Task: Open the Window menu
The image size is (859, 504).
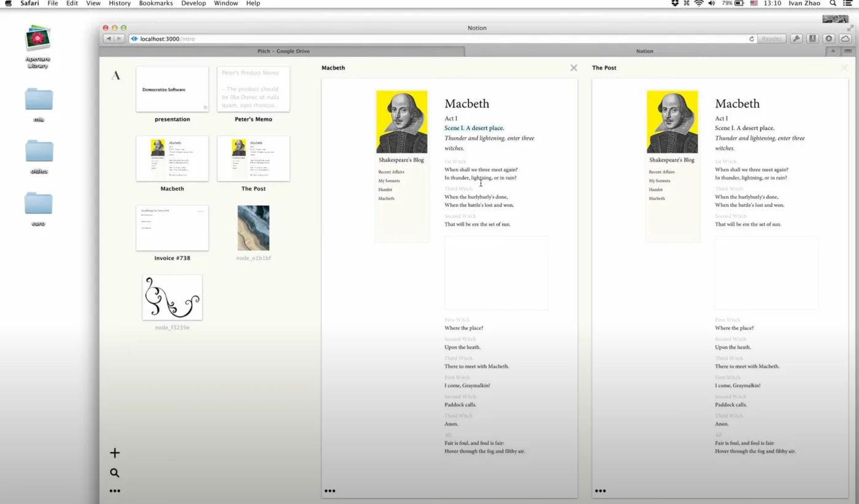Action: pos(226,4)
